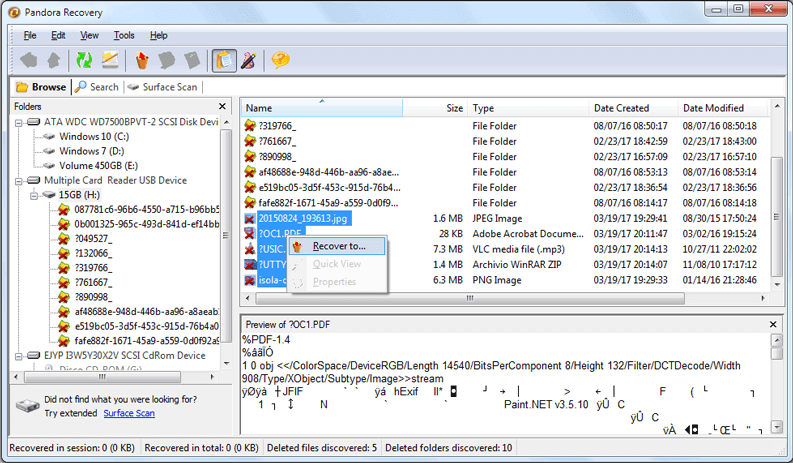Click drive icon of Windows 10 (C:)

[x=49, y=137]
